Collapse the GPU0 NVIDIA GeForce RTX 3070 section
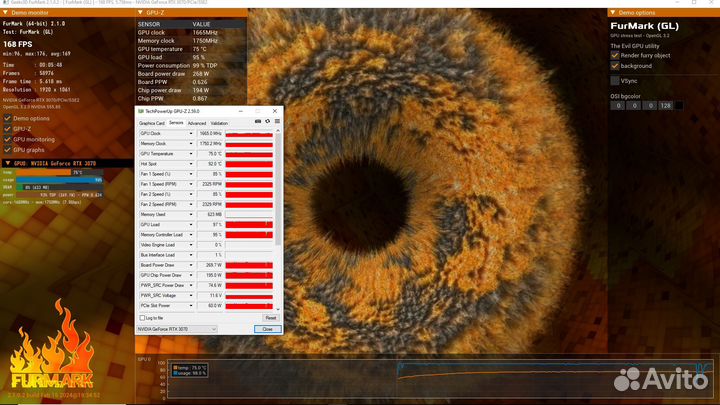 [8, 163]
